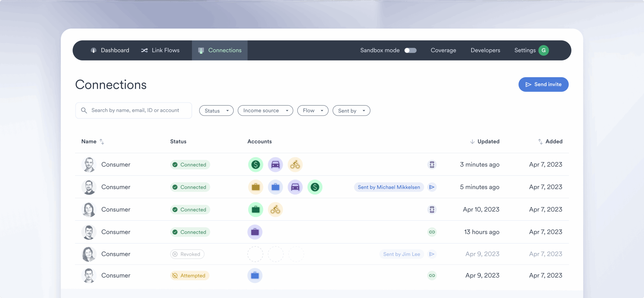Click the send icon beside Sent by Jim Lee
This screenshot has height=298, width=644.
(432, 254)
